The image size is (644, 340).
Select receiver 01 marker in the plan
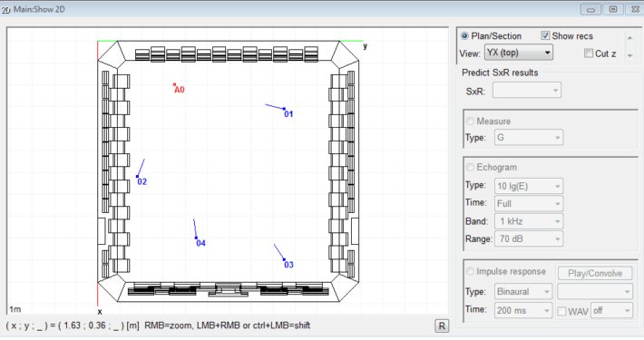tap(284, 109)
